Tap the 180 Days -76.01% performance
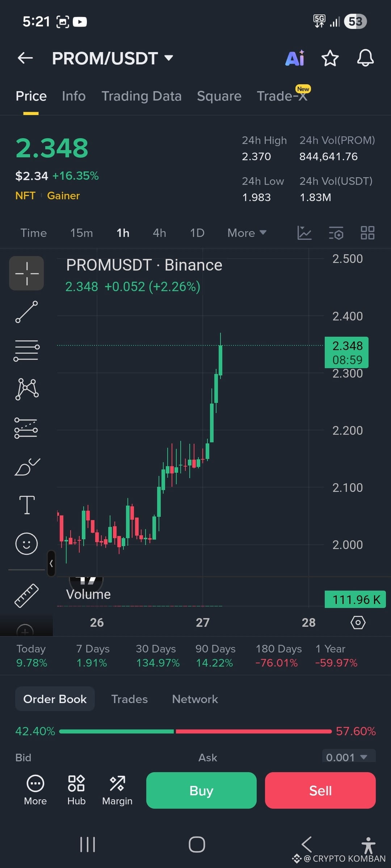 [278, 656]
